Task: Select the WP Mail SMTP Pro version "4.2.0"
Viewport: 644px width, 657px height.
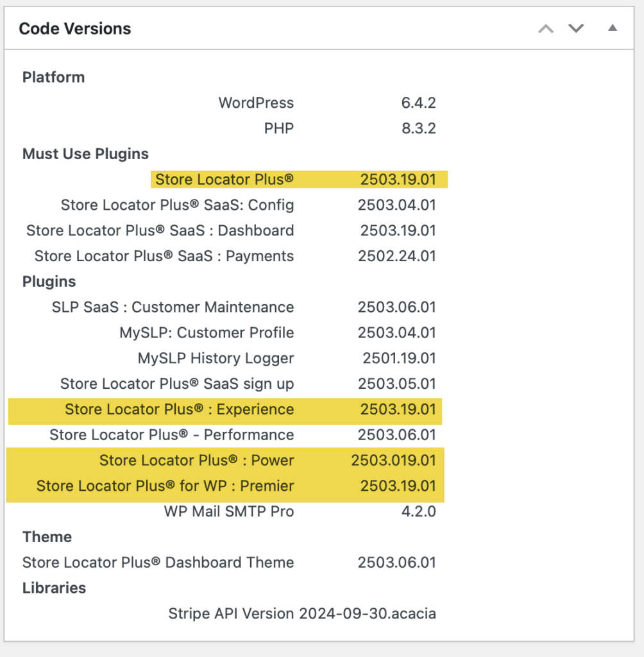Action: (x=419, y=511)
